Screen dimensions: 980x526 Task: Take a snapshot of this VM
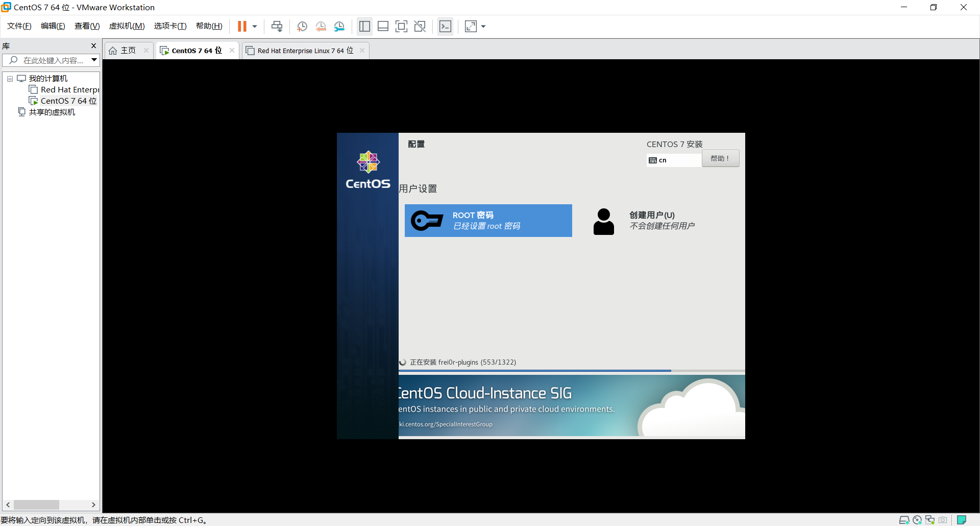tap(302, 26)
